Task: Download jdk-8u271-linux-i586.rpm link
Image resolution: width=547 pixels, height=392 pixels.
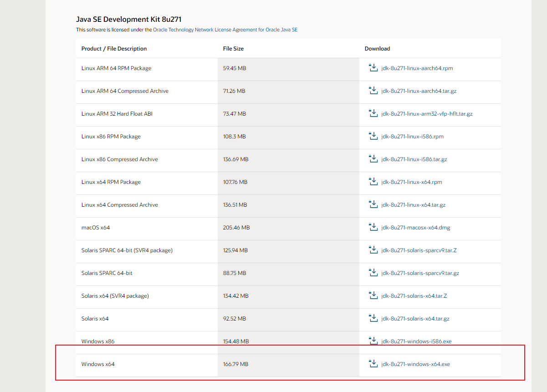Action: 413,137
